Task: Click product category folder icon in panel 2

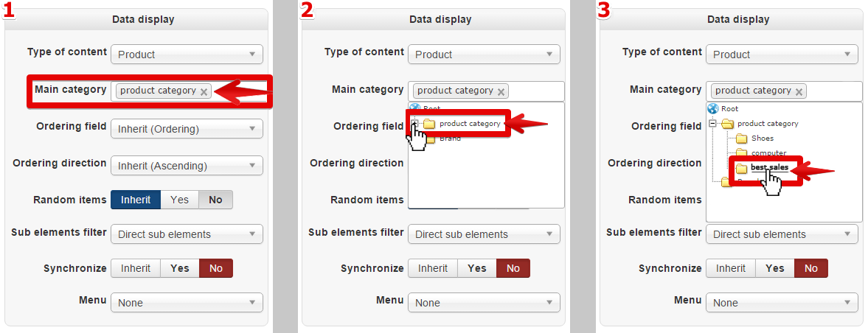Action: pos(429,124)
